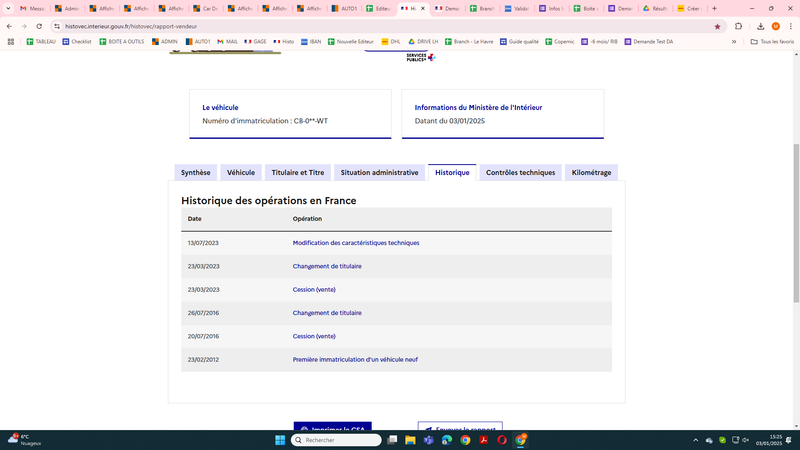The image size is (800, 450).
Task: Click Cession (vente) dated 20/07/2016
Action: click(314, 336)
